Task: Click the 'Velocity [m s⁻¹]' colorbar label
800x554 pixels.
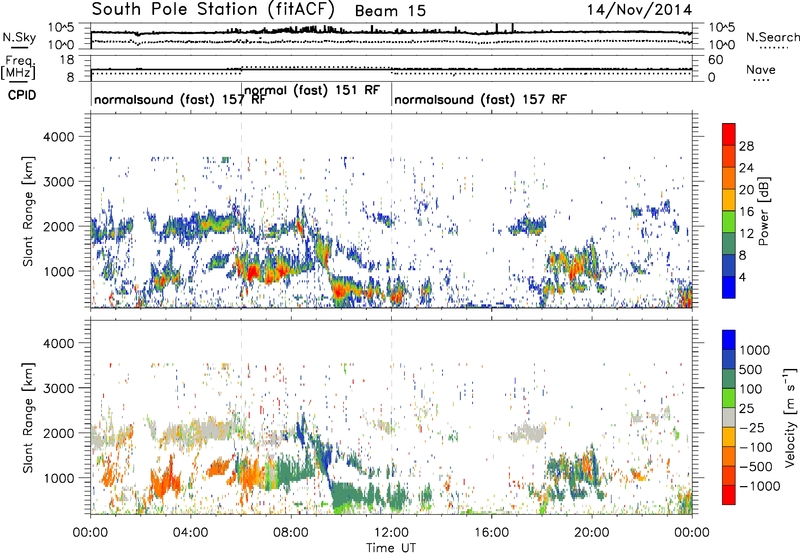Action: 790,417
